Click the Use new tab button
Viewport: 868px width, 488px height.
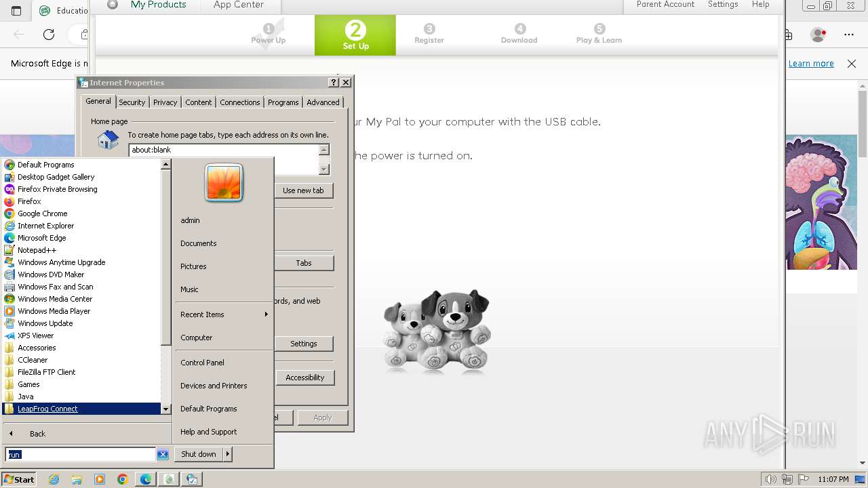pyautogui.click(x=303, y=190)
